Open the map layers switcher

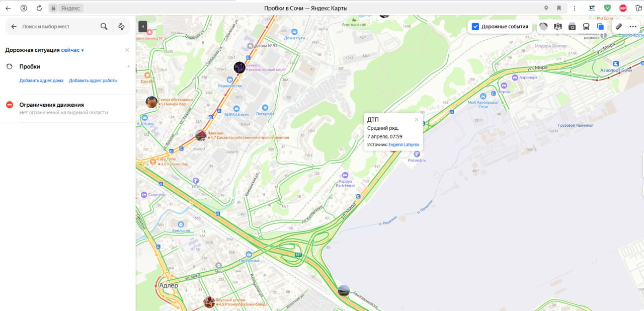pyautogui.click(x=600, y=27)
